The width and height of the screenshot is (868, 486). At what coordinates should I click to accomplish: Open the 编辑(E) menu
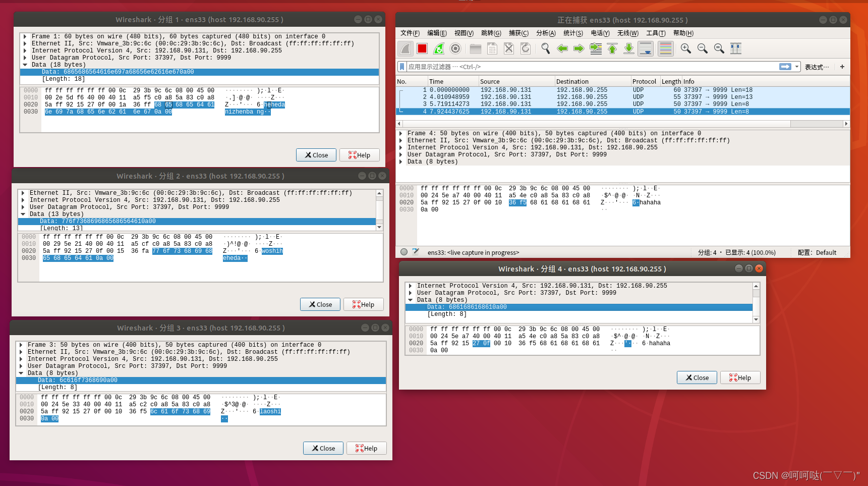tap(437, 33)
